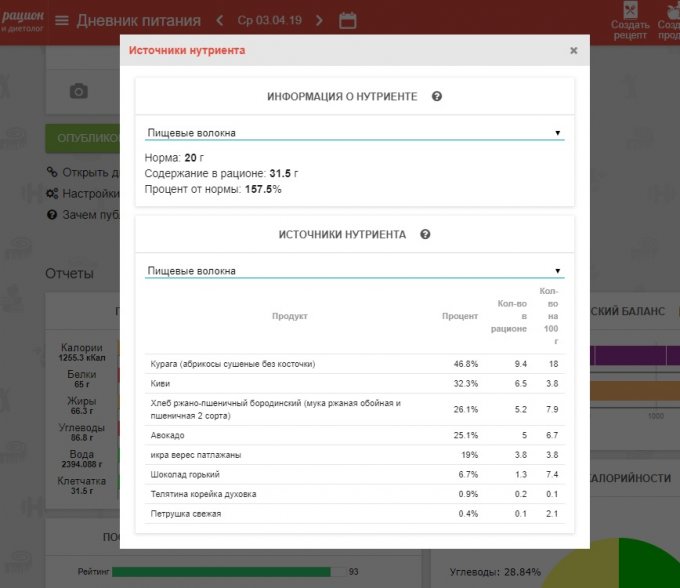The image size is (680, 588).
Task: Select the Курага row in the table
Action: click(x=231, y=364)
